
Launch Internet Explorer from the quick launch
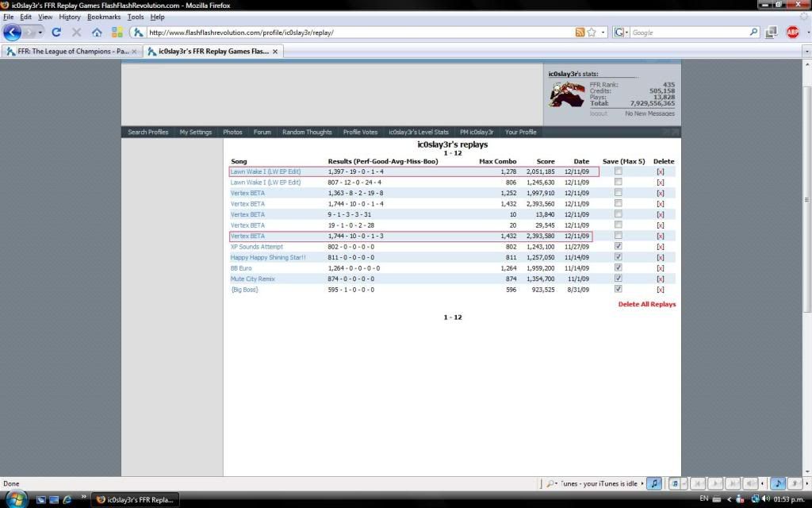pos(67,499)
